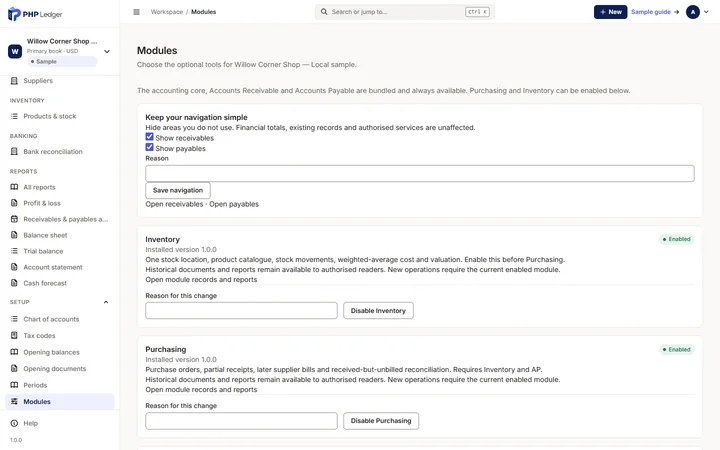
Task: Uncheck the Show payables checkbox
Action: coord(149,147)
